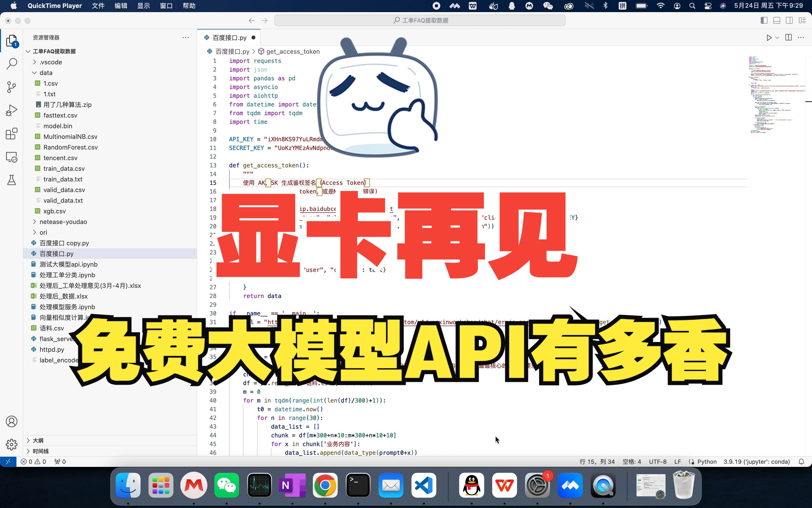812x508 pixels.
Task: Open notifications bell in status bar
Action: click(801, 462)
